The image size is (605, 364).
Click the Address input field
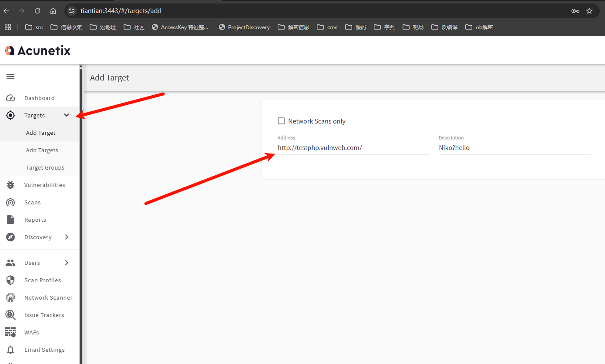coord(353,148)
